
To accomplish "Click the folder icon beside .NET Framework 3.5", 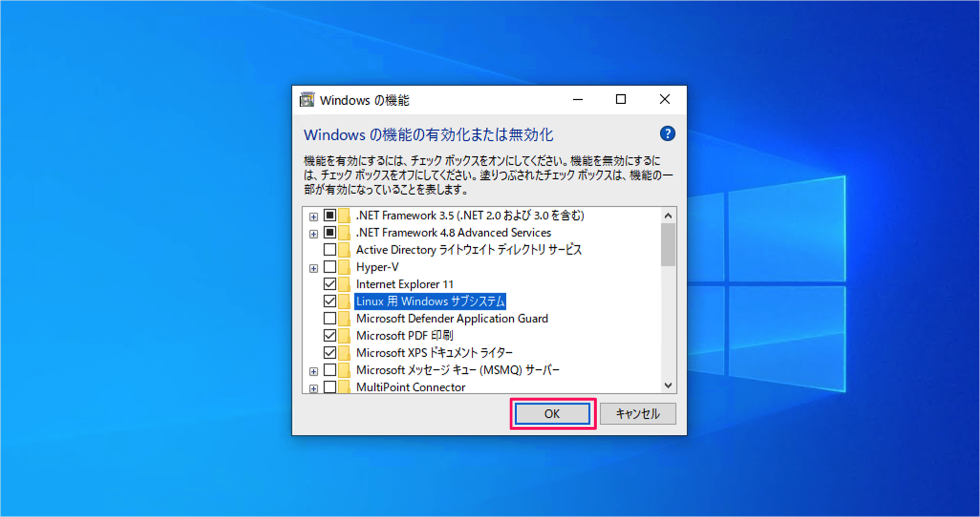I will pos(345,216).
